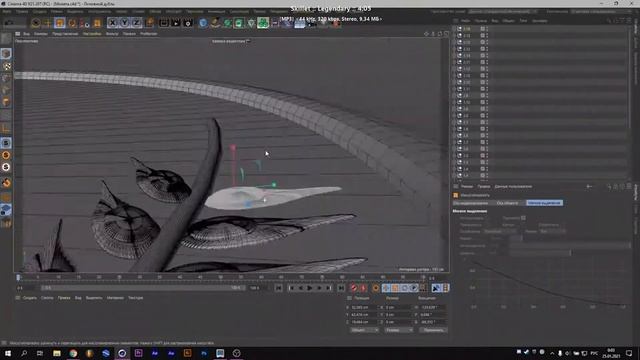Image resolution: width=640 pixels, height=360 pixels.
Task: Open Windows notification center
Action: tap(629, 353)
